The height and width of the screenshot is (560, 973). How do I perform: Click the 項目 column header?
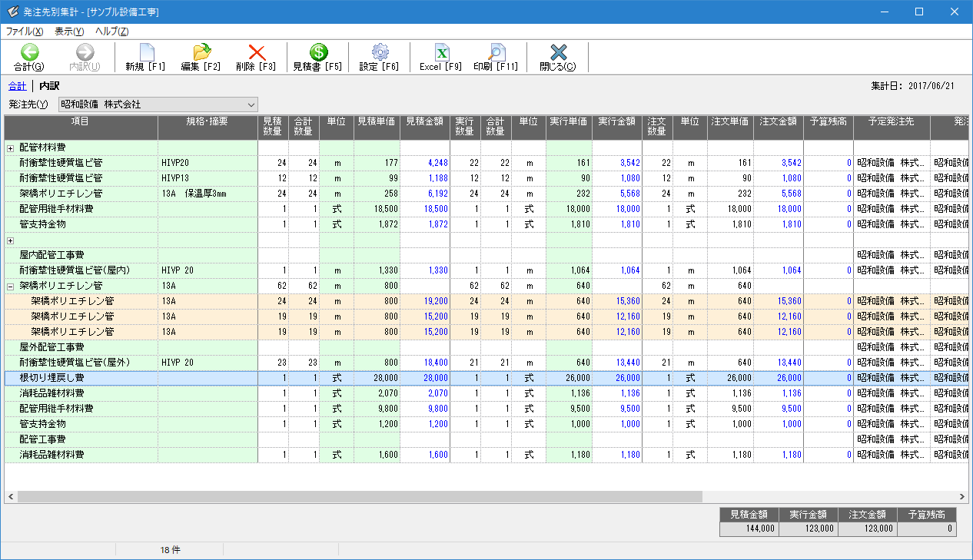click(x=81, y=128)
